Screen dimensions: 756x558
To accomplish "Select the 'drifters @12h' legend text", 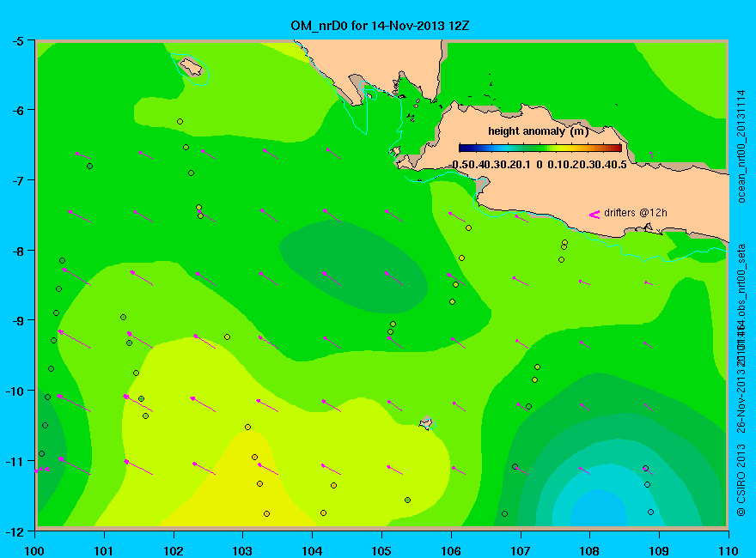I will point(636,213).
